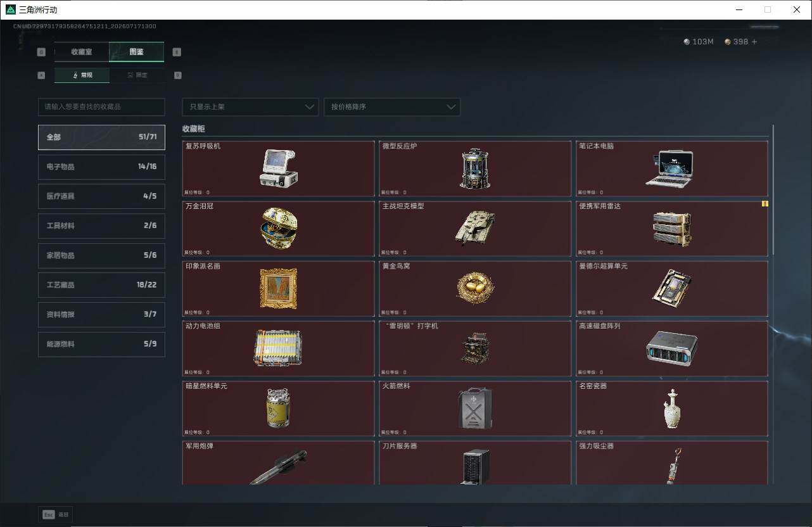Switch to the 图鉴 tab
The height and width of the screenshot is (527, 812).
[x=137, y=52]
